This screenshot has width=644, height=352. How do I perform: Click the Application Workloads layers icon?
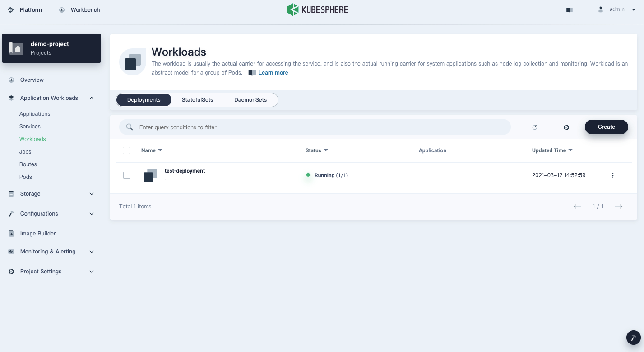click(x=11, y=98)
